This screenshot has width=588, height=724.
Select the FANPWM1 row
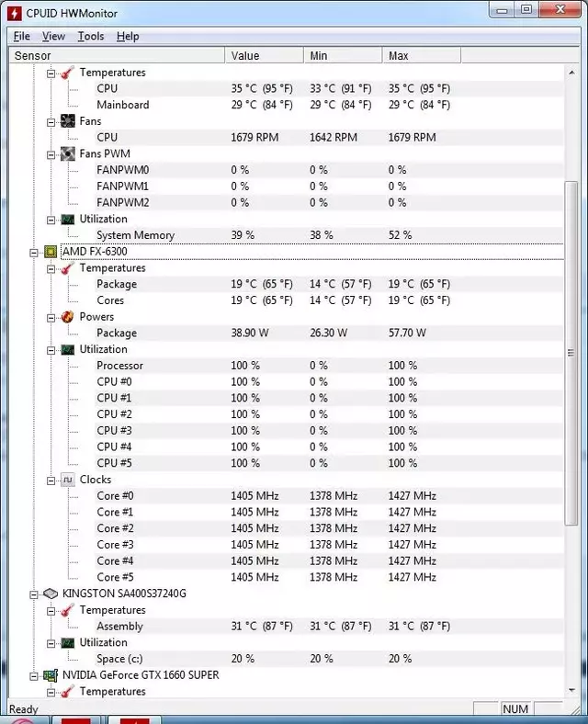pyautogui.click(x=330, y=187)
